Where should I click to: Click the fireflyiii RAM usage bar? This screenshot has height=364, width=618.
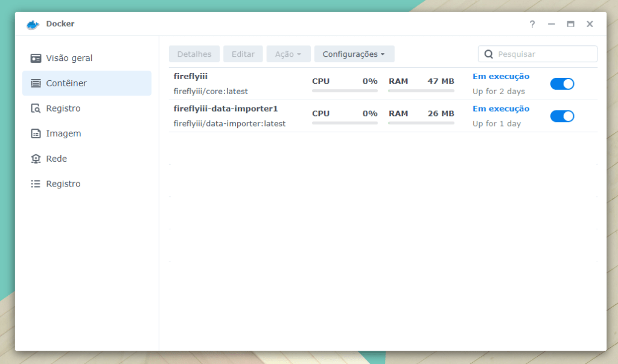click(x=421, y=91)
